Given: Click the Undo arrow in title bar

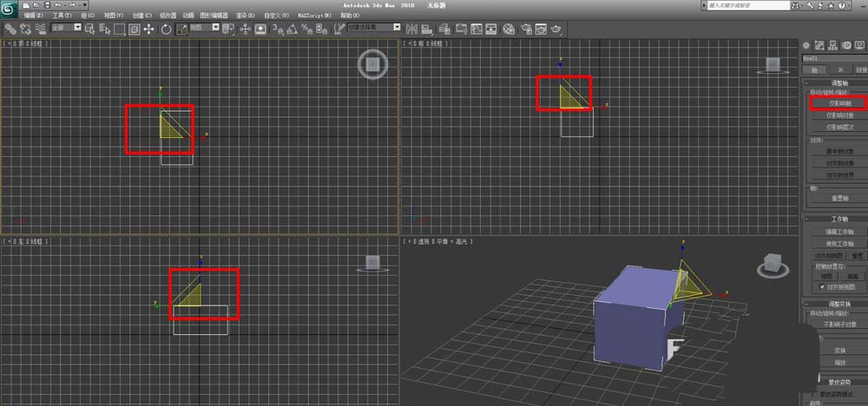Looking at the screenshot, I should point(57,5).
